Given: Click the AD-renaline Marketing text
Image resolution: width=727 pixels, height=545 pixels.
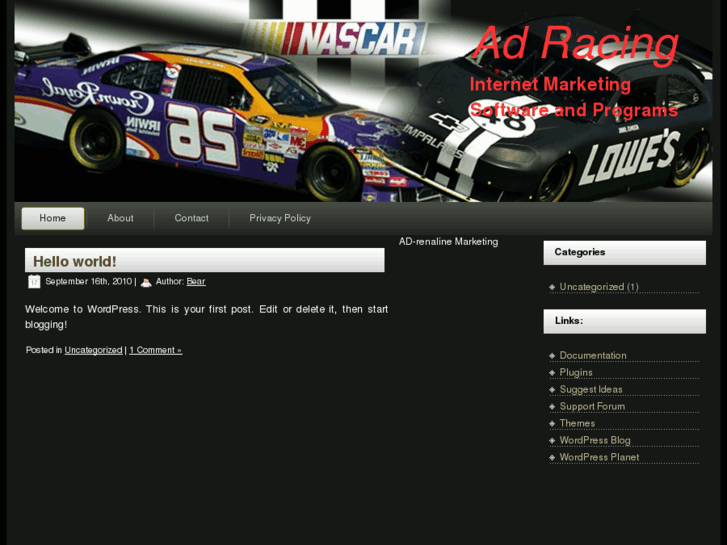Looking at the screenshot, I should (x=448, y=242).
